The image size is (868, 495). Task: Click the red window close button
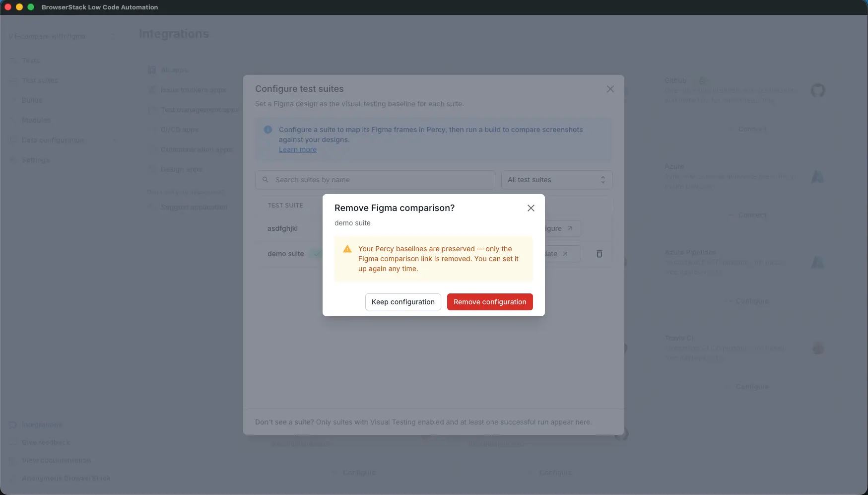(8, 7)
